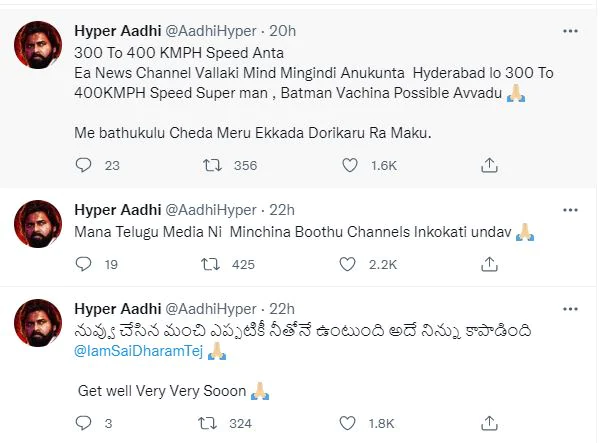
Task: Retweet the Get well soon tweet
Action: pyautogui.click(x=212, y=423)
